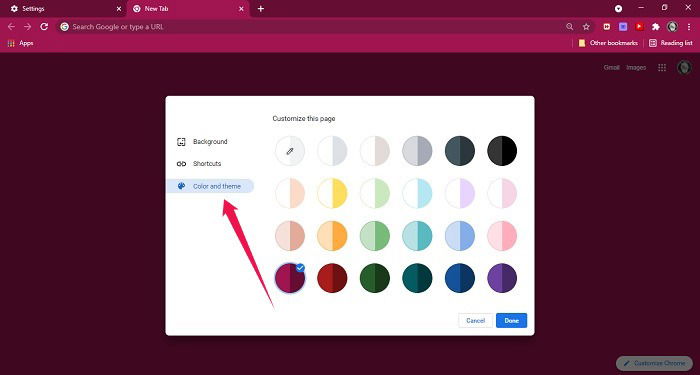Open the Apps shortcut in the bookmarks bar
This screenshot has width=700, height=375.
pyautogui.click(x=21, y=43)
